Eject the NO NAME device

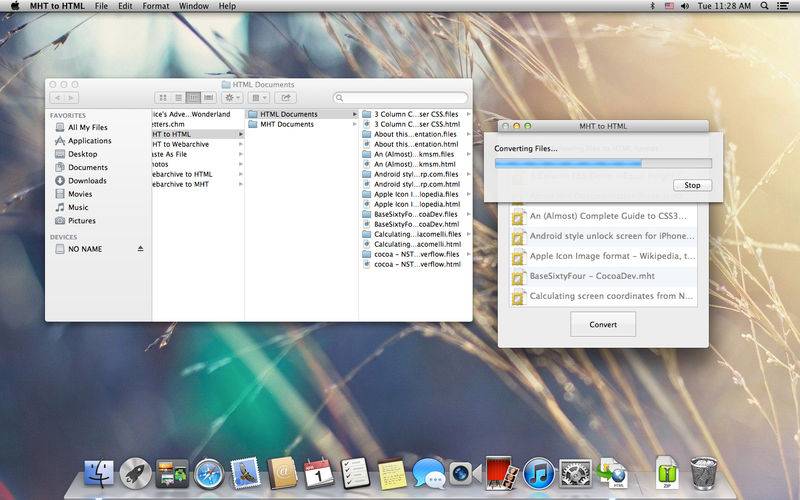coord(140,249)
